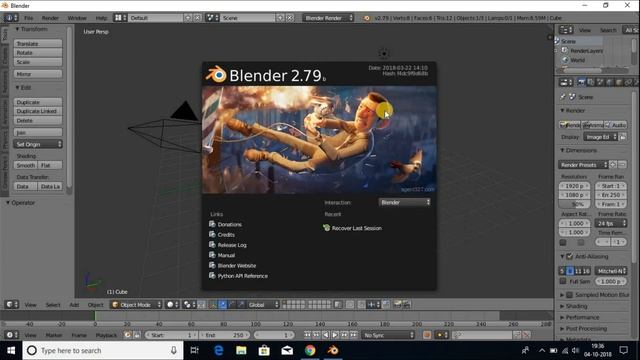Select the translate manipulator icon

(x=222, y=304)
